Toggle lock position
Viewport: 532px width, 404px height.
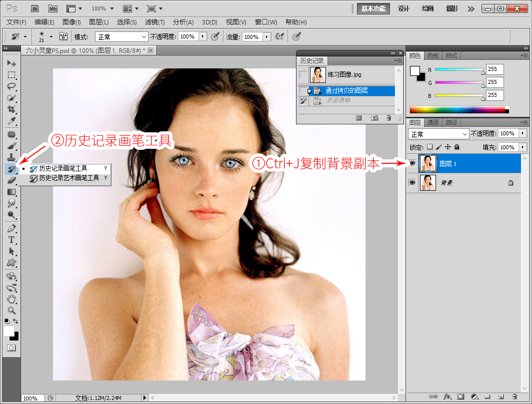coord(448,147)
